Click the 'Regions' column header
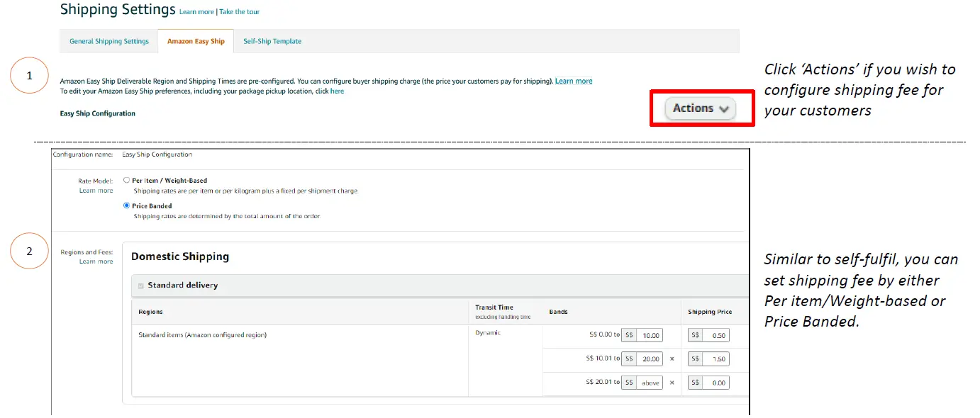 (x=150, y=312)
